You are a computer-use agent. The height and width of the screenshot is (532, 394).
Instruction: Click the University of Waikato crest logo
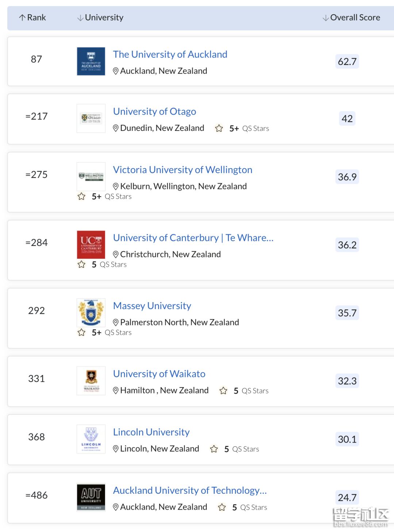(x=91, y=381)
